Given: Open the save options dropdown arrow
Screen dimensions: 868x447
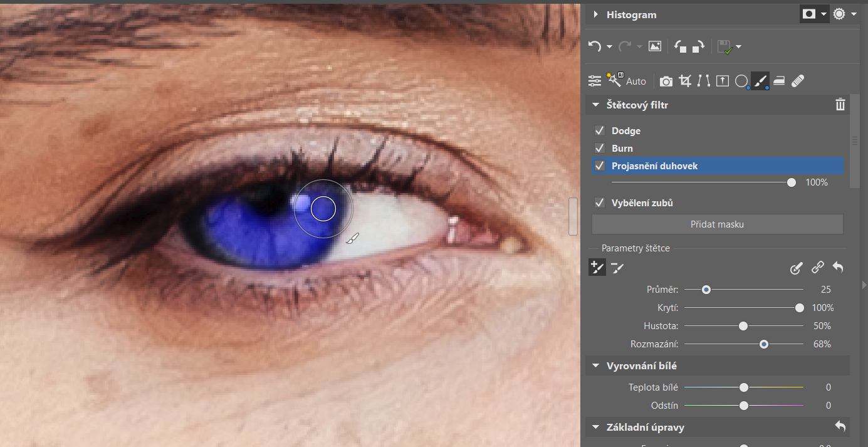Looking at the screenshot, I should [x=739, y=47].
